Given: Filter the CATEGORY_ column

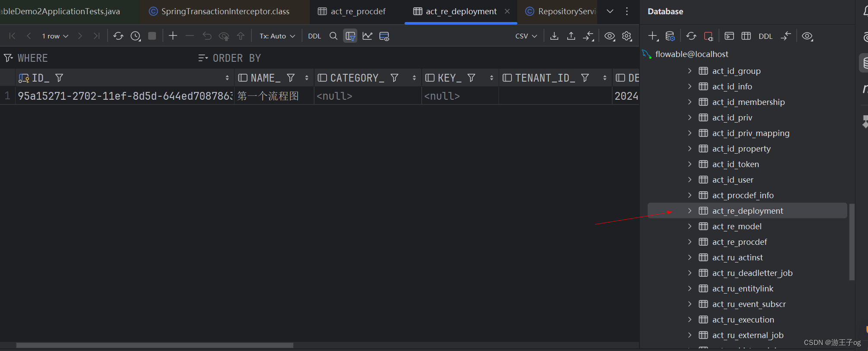Looking at the screenshot, I should pos(394,78).
